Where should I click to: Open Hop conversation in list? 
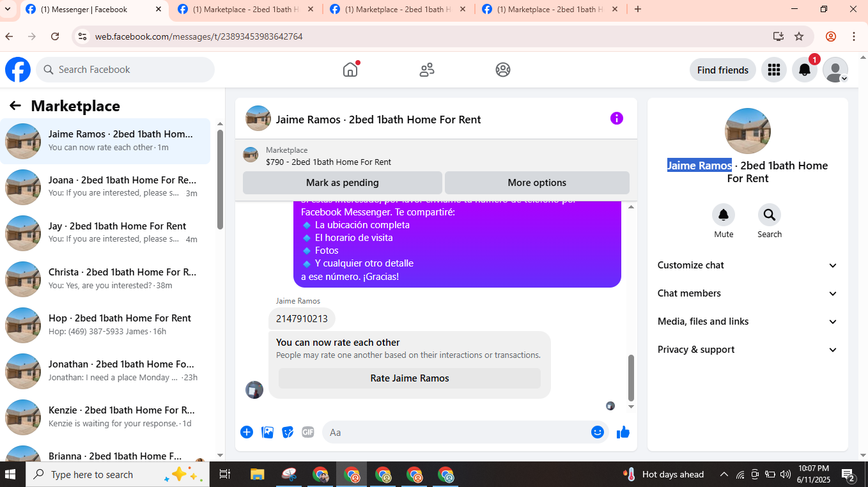[x=105, y=325]
